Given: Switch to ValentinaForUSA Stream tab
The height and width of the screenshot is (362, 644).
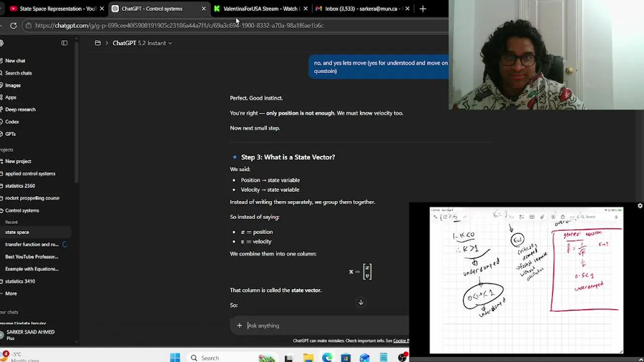Looking at the screenshot, I should click(261, 9).
